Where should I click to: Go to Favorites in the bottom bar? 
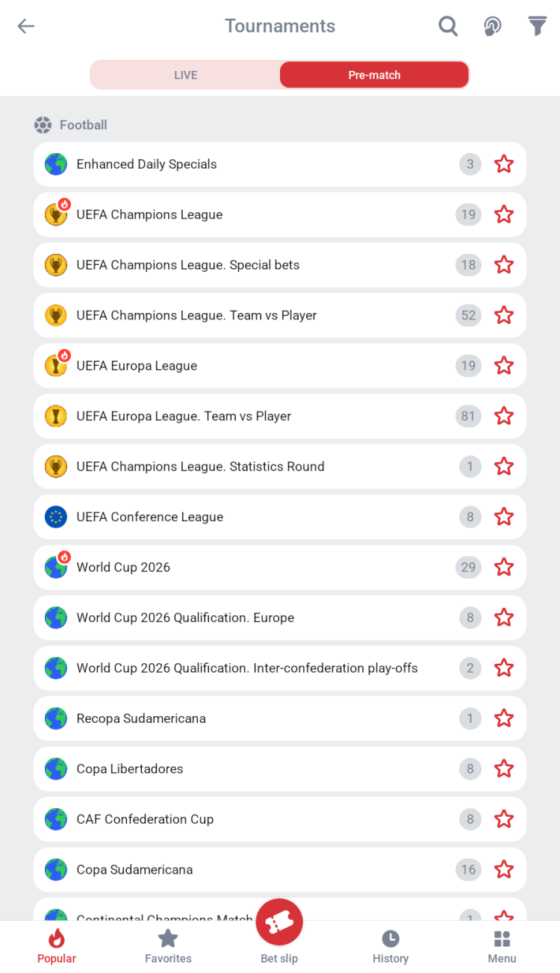[168, 945]
